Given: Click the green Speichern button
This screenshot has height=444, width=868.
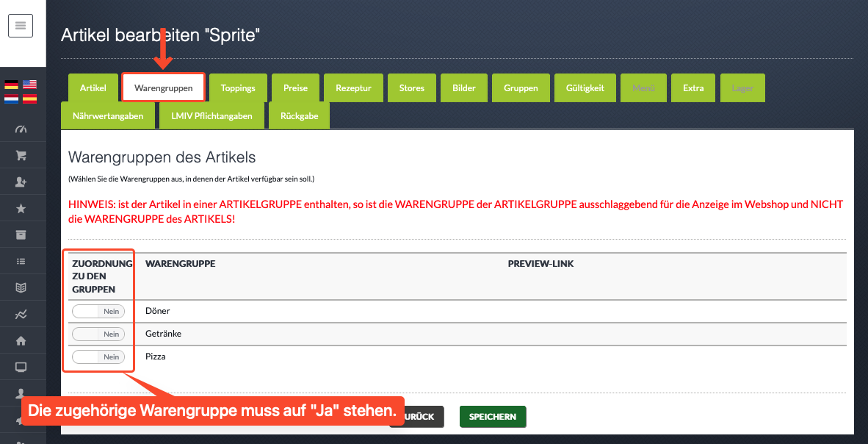Looking at the screenshot, I should click(x=493, y=417).
